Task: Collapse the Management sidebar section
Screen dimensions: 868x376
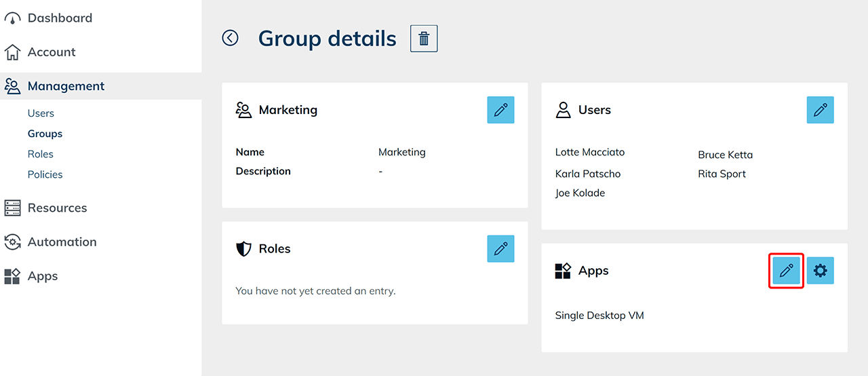Action: click(x=66, y=86)
